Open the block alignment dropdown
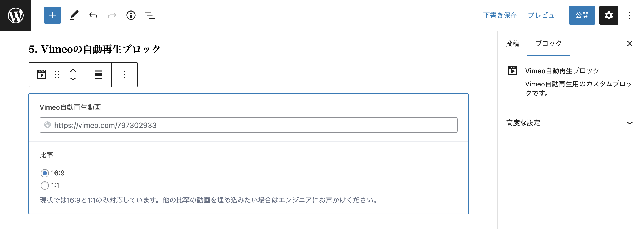The width and height of the screenshot is (644, 239). 99,75
